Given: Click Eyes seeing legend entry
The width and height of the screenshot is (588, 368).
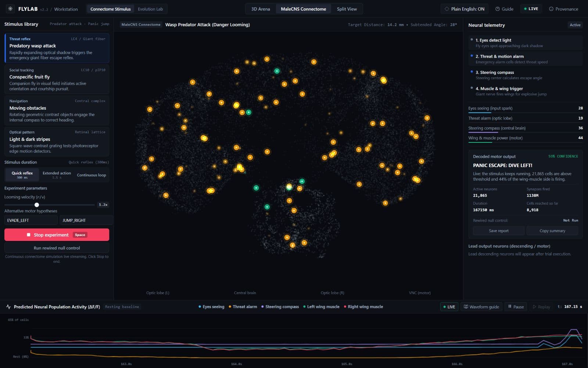Looking at the screenshot, I should tap(211, 307).
